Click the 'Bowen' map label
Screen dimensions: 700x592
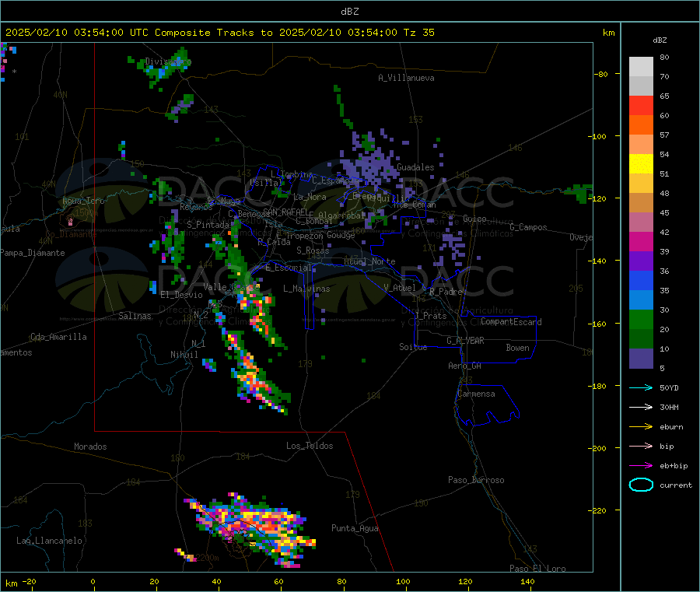(x=517, y=347)
